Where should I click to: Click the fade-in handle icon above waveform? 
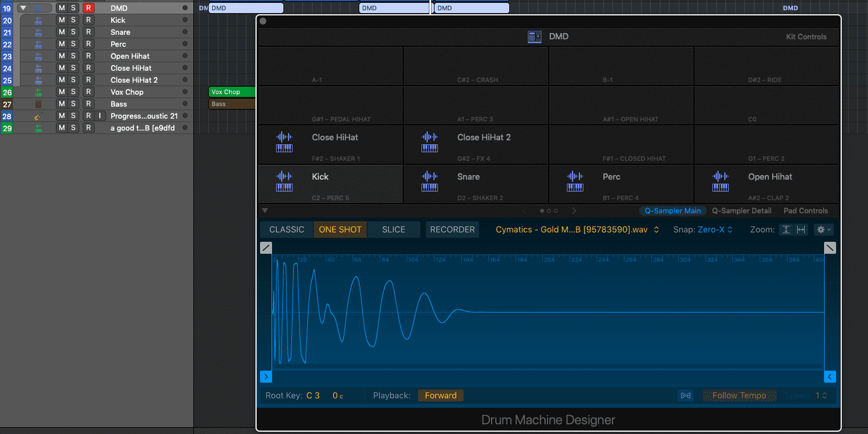[x=266, y=248]
